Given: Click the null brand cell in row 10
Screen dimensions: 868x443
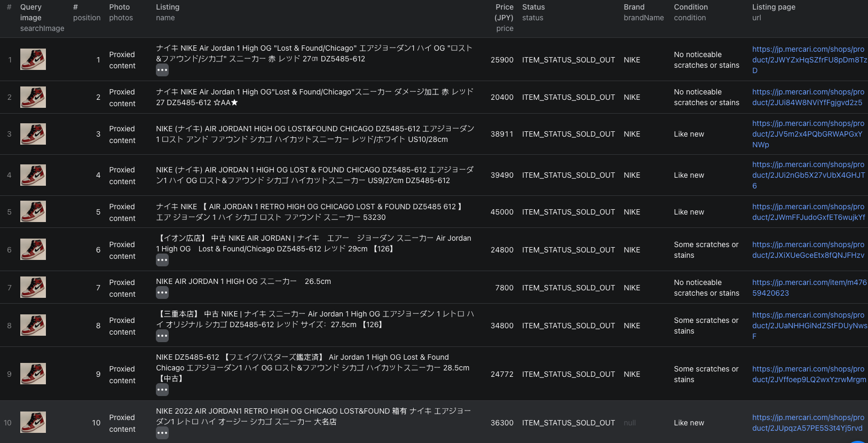Looking at the screenshot, I should (630, 423).
